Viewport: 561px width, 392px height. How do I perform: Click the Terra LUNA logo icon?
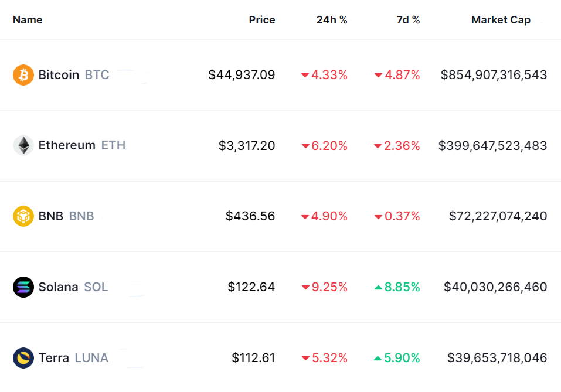[23, 357]
